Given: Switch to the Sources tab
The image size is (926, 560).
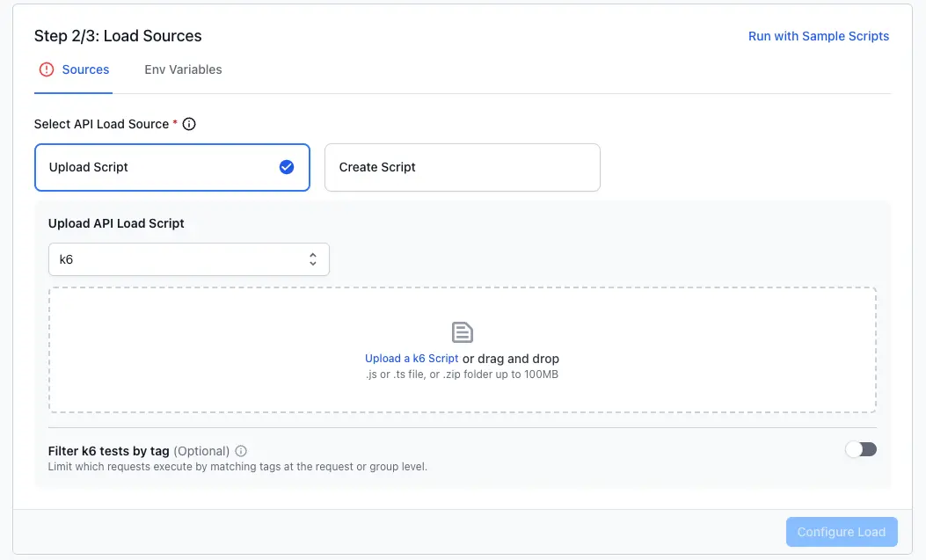Looking at the screenshot, I should coord(74,69).
